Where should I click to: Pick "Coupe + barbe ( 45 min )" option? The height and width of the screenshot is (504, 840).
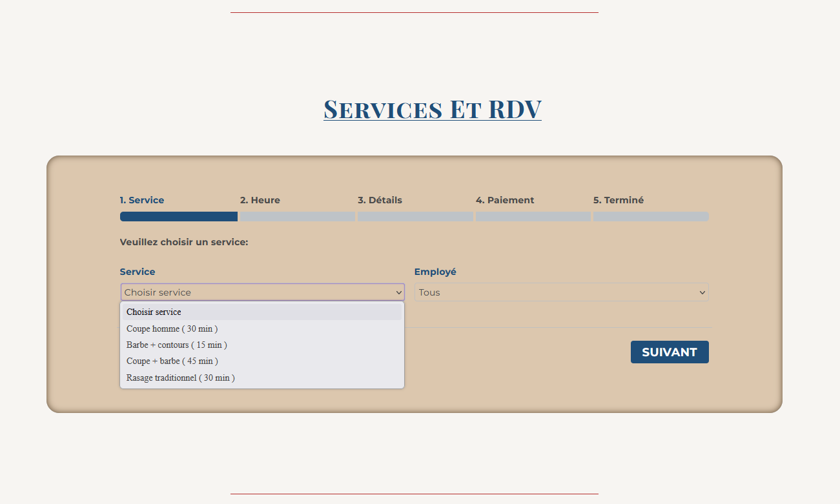[172, 361]
